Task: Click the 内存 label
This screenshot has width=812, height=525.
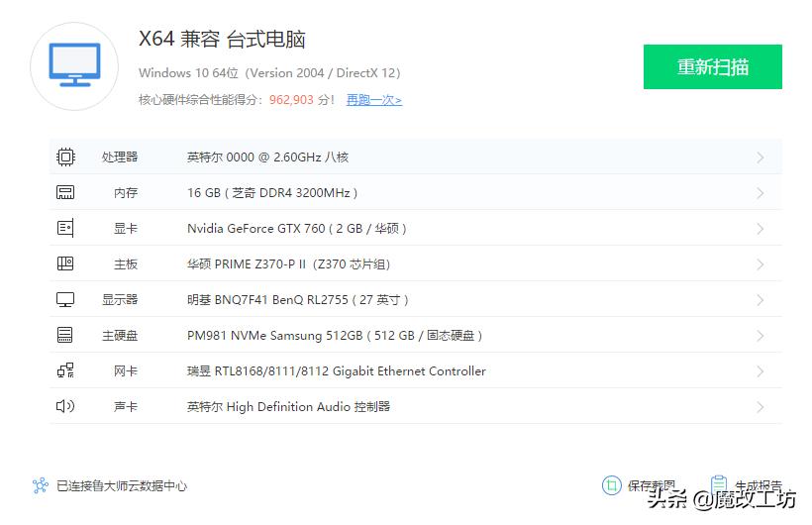Action: point(126,193)
